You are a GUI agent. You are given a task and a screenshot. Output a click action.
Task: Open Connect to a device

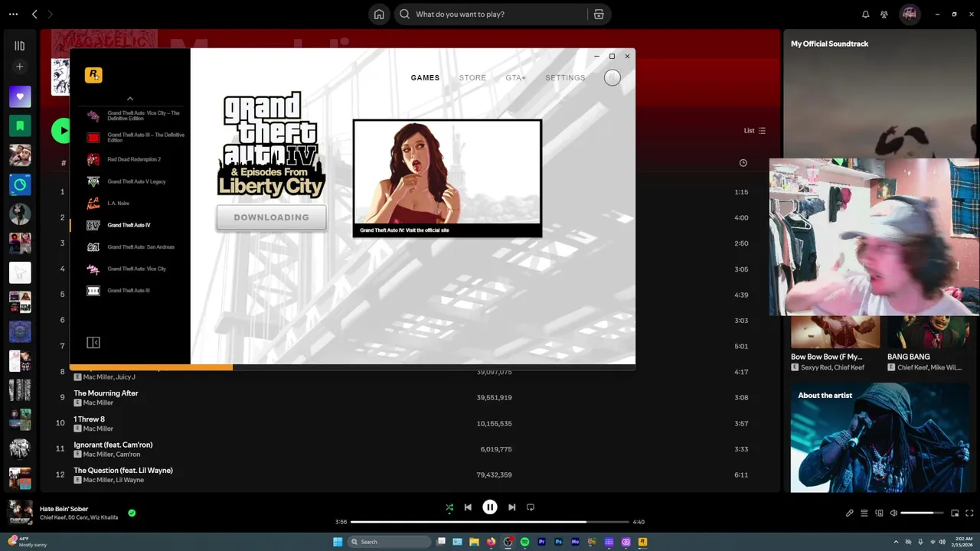point(879,513)
